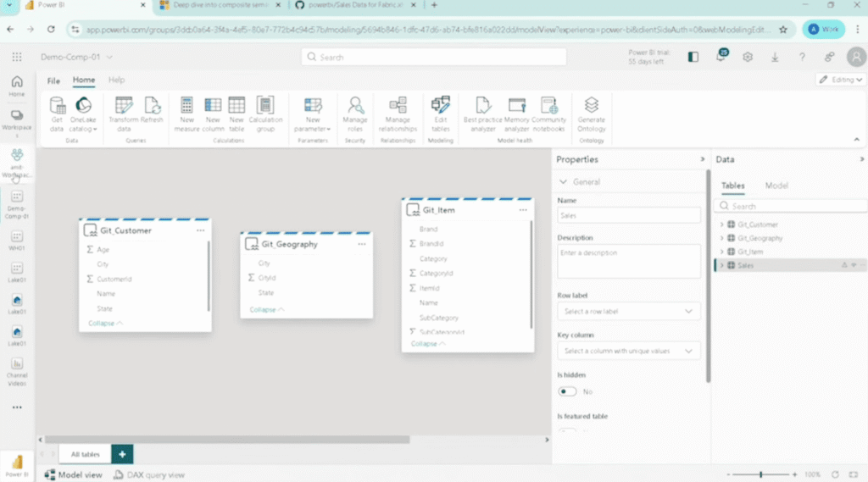Add a Calculation group

click(265, 114)
